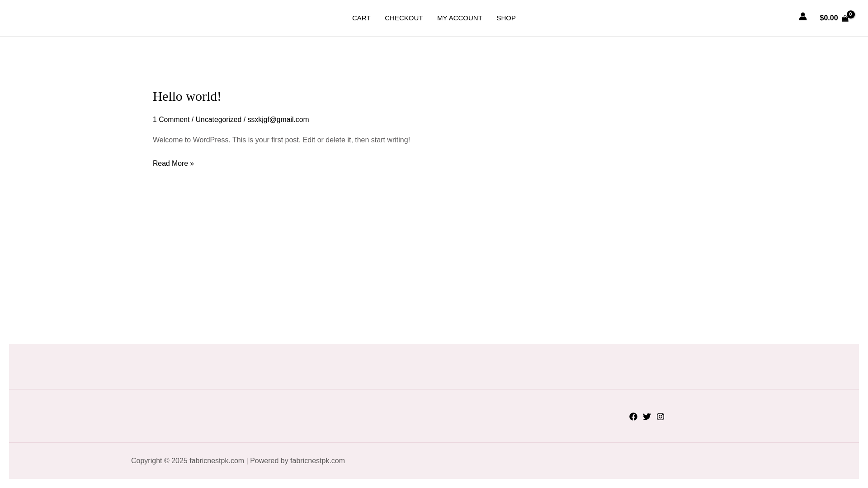Screen dimensions: 868x488
Task: Visit the Instagram profile icon
Action: pos(660,417)
